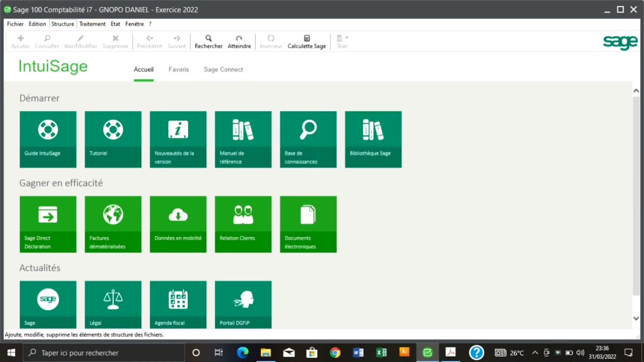Image resolution: width=644 pixels, height=362 pixels.
Task: Click the Supprimer toolbar button
Action: pos(115,42)
